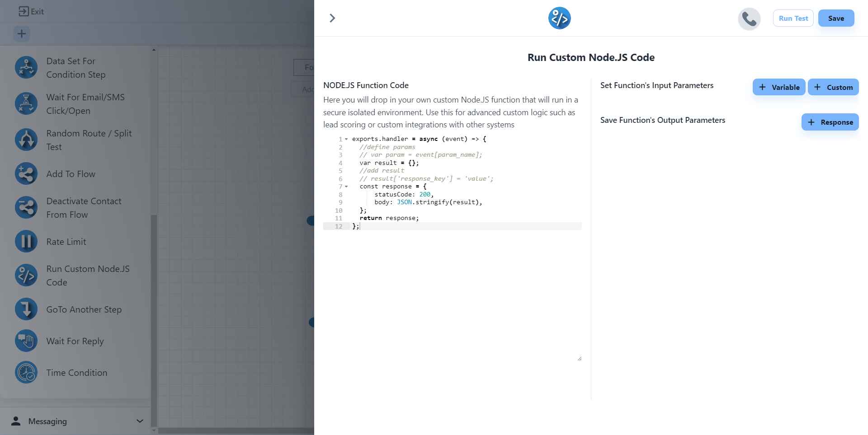The height and width of the screenshot is (435, 868).
Task: Fold code at line 1 arrow
Action: click(346, 139)
